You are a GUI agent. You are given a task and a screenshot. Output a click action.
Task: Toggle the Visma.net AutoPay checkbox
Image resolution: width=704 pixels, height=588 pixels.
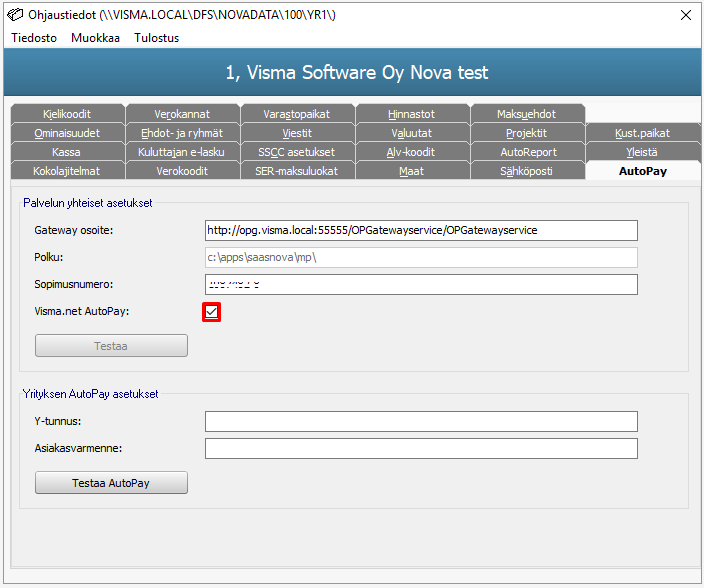[x=211, y=312]
